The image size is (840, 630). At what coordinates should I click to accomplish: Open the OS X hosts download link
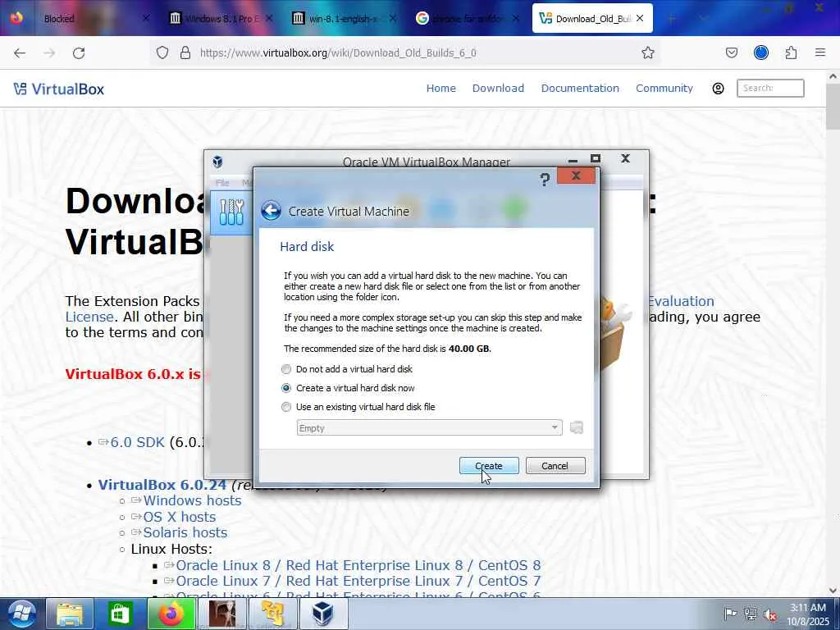coord(180,517)
